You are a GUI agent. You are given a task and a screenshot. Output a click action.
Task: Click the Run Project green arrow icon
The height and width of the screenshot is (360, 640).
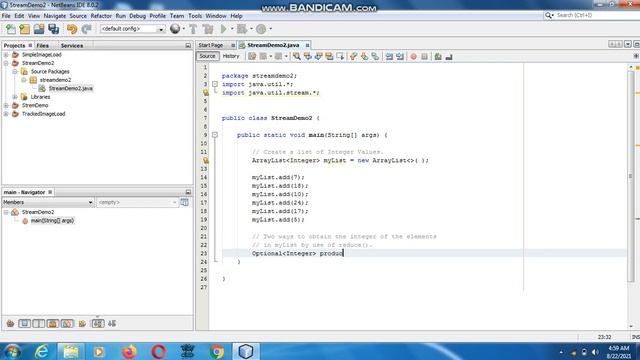224,29
